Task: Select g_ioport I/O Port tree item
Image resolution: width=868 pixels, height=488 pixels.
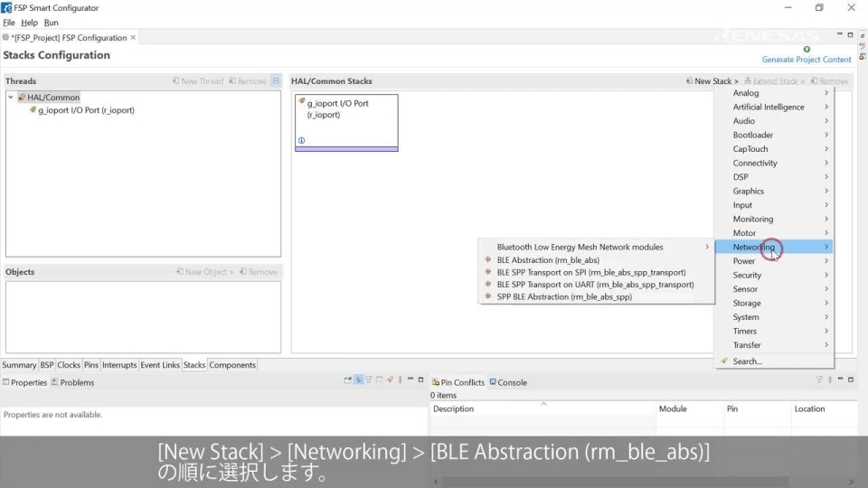Action: click(x=86, y=110)
